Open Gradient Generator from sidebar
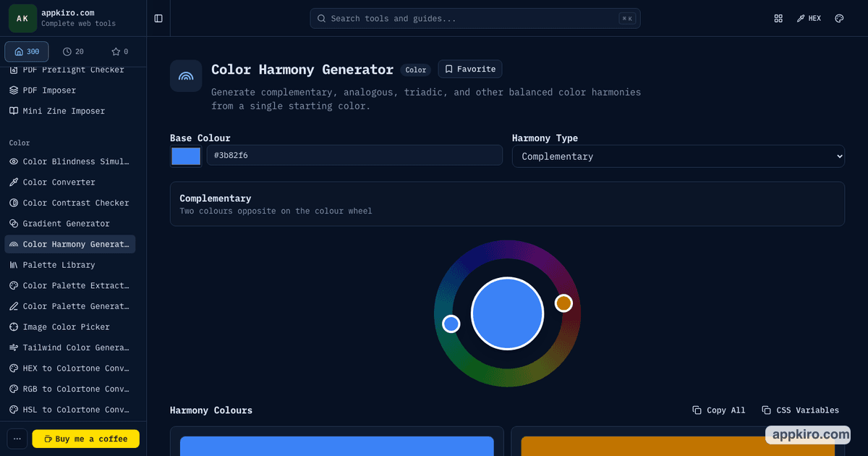This screenshot has width=868, height=456. (x=70, y=224)
